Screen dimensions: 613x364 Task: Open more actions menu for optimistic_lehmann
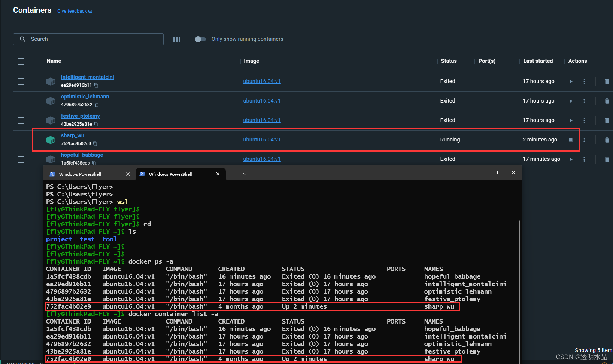(584, 101)
